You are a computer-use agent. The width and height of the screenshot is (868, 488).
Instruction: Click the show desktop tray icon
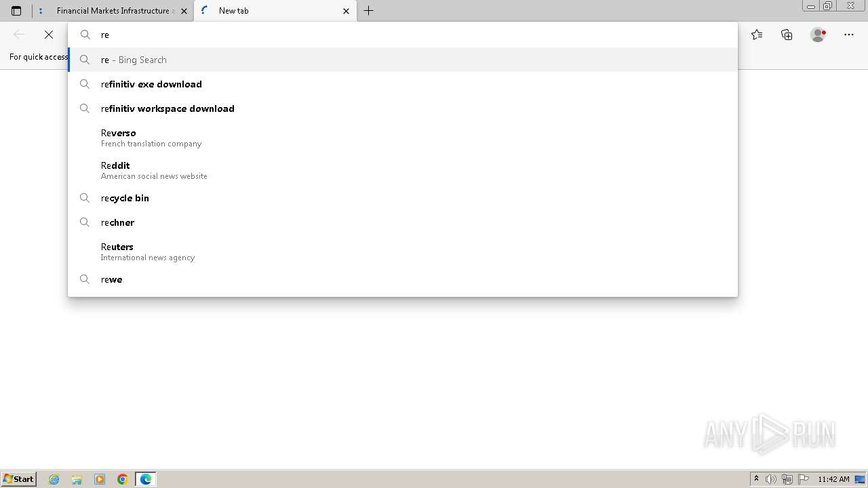tap(860, 479)
